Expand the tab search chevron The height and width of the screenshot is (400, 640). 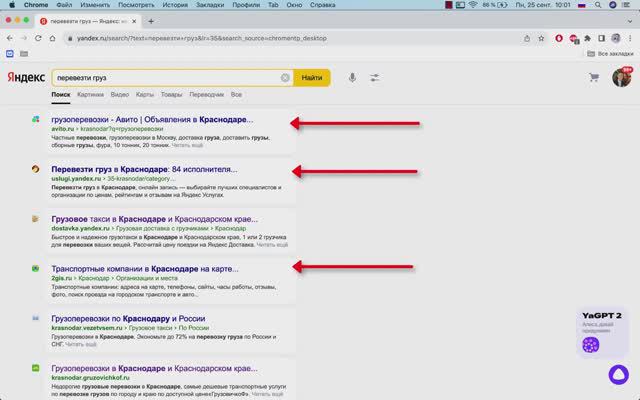tap(630, 21)
